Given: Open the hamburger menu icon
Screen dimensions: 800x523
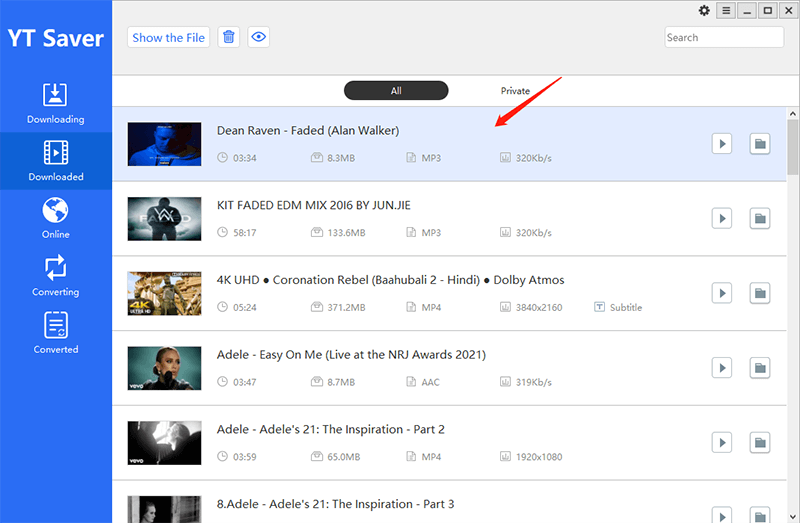Looking at the screenshot, I should click(726, 11).
